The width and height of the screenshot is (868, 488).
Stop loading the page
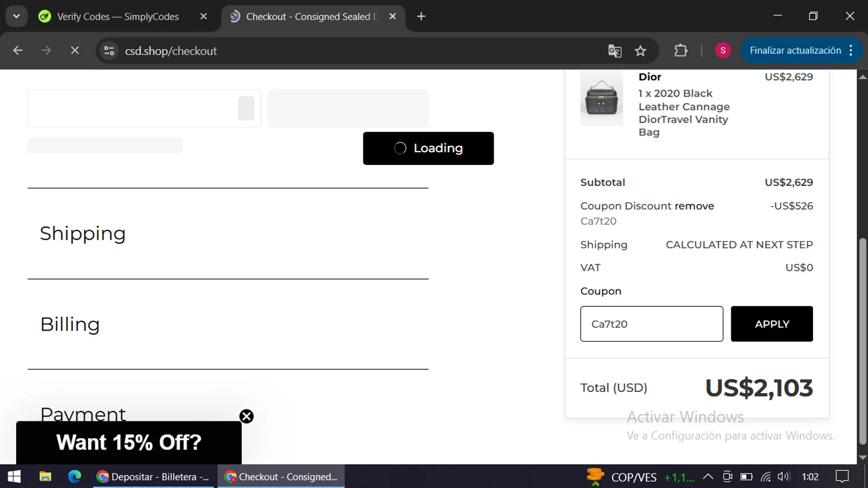75,51
